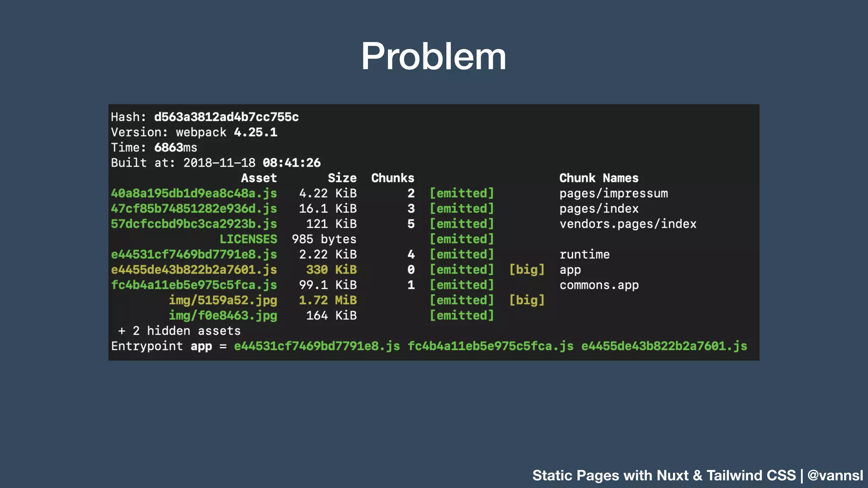Click the yellow 330 KiB size value
This screenshot has height=488, width=868.
click(x=331, y=269)
